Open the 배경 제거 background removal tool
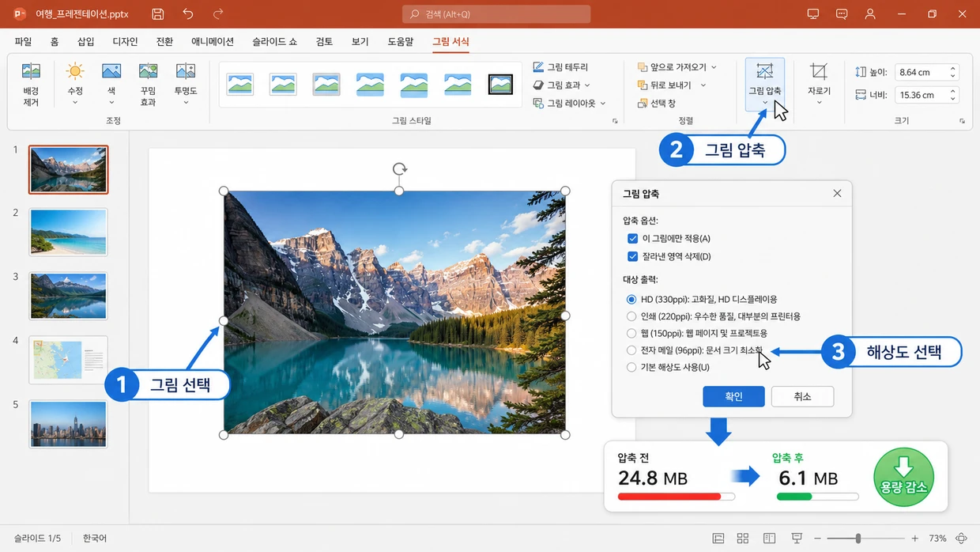The width and height of the screenshot is (980, 552). tap(31, 85)
